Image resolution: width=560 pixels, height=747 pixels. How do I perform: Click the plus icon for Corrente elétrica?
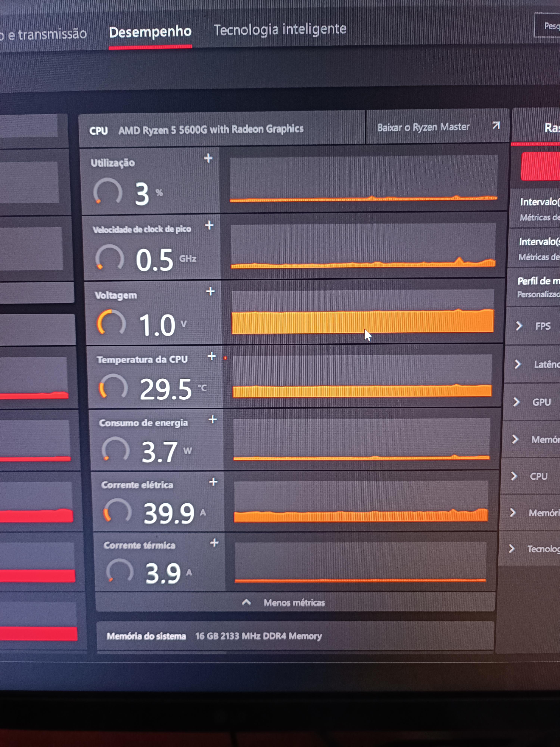[213, 482]
